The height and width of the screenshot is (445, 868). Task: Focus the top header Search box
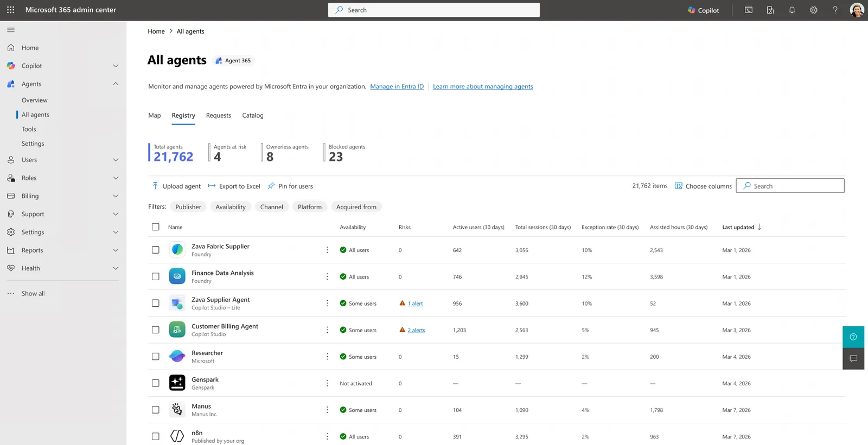[x=434, y=10]
